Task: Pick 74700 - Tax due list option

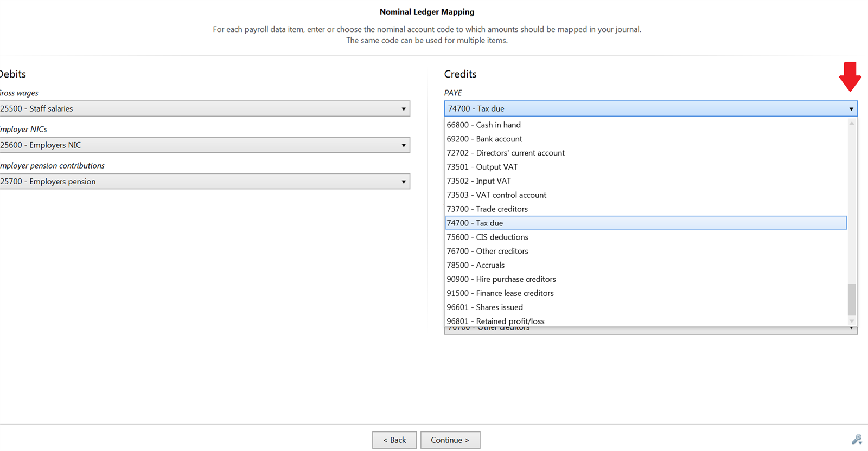Action: (646, 223)
